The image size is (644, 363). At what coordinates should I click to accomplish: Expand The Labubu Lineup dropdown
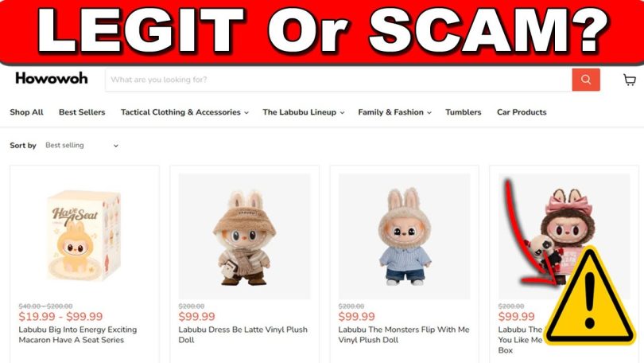tap(303, 112)
